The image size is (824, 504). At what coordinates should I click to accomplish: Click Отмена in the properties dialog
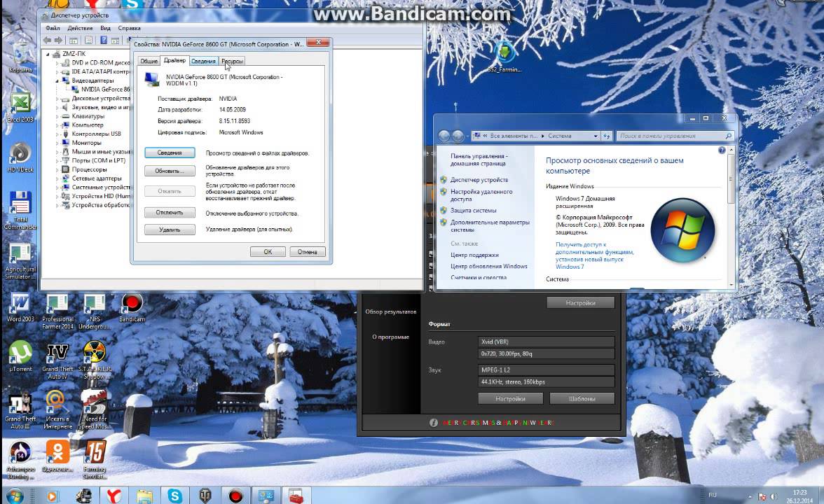[308, 252]
